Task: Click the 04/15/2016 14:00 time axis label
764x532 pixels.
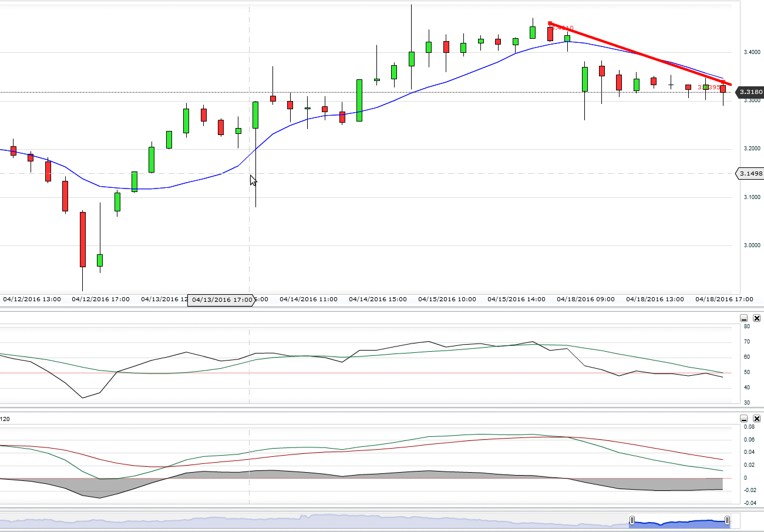Action: (516, 299)
